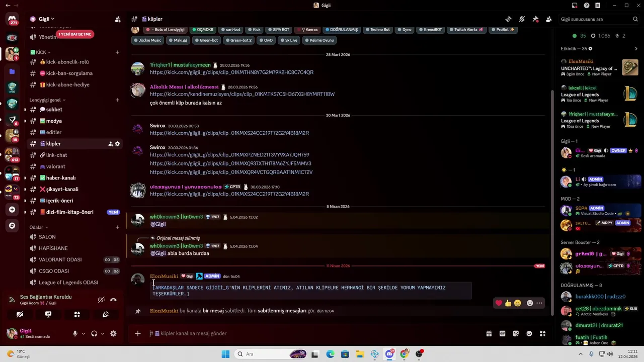Add a channel to Odalar category
This screenshot has width=644, height=362.
tap(117, 227)
